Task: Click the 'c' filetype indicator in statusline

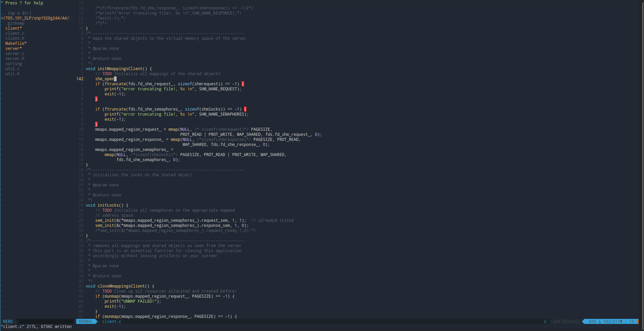Action: 545,322
